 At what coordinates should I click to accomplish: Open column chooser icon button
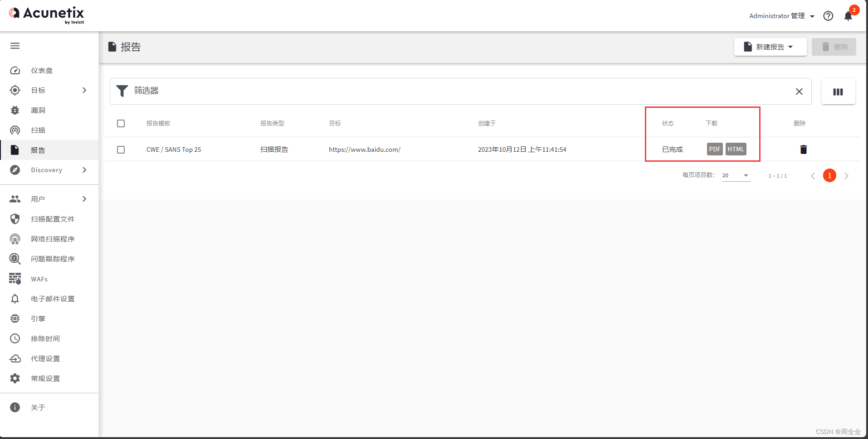[x=838, y=92]
